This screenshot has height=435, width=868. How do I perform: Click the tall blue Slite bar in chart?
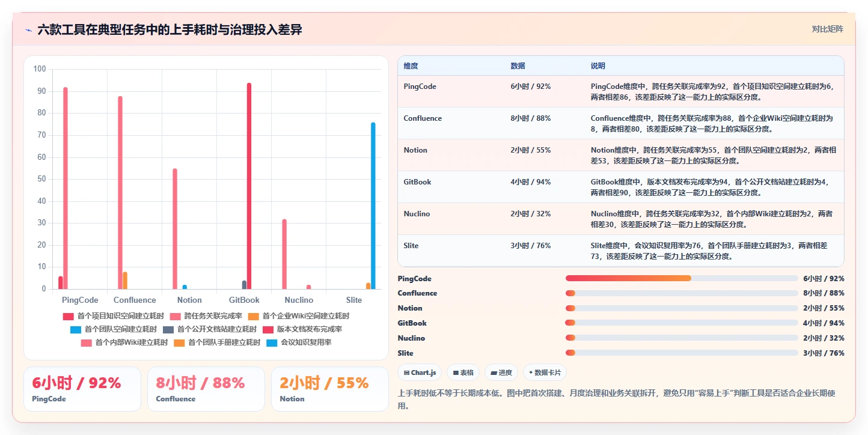373,205
